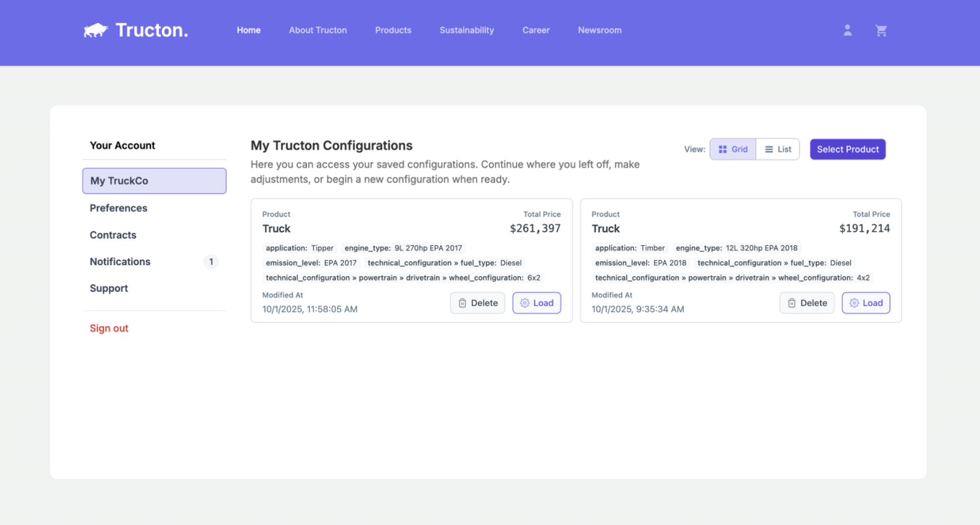Open the Career menu
Screen dimensions: 980x525
click(x=536, y=30)
